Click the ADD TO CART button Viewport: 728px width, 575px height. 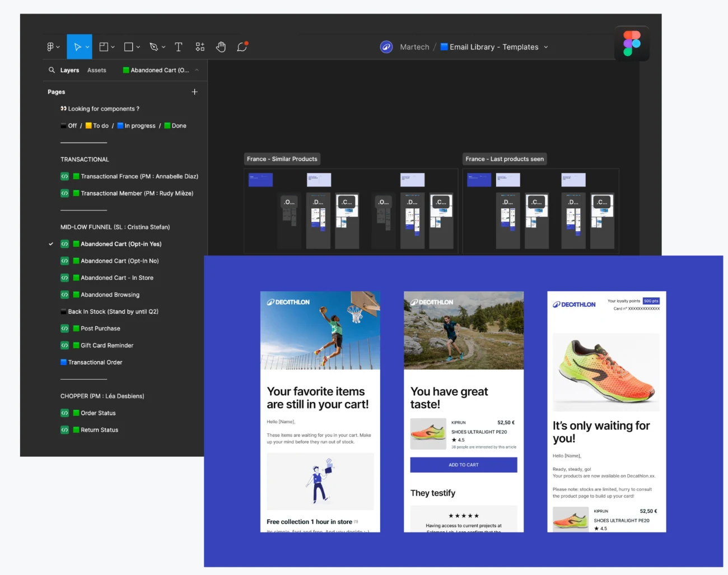[x=464, y=465]
